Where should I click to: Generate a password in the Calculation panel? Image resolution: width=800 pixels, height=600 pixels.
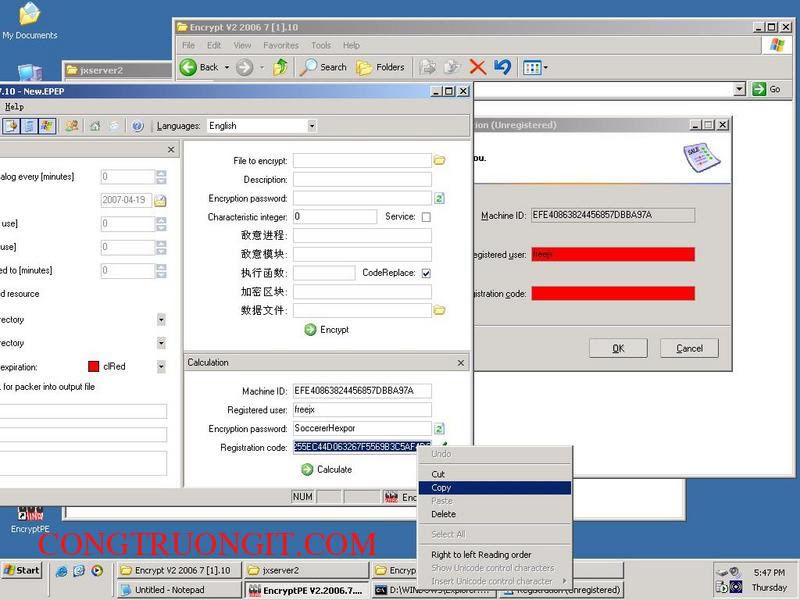click(439, 429)
